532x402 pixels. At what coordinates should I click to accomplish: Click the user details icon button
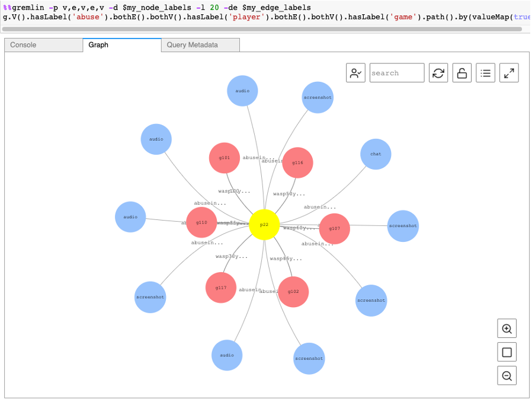(x=355, y=73)
